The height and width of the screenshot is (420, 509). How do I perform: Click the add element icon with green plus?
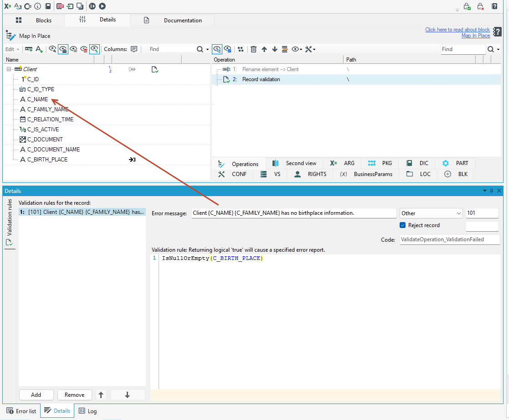click(29, 49)
